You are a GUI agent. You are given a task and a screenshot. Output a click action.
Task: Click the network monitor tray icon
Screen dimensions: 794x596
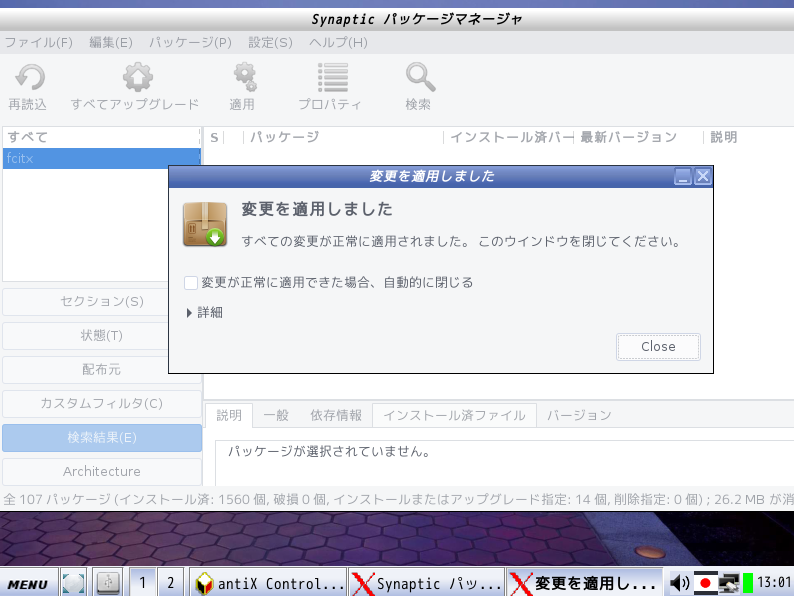(729, 583)
